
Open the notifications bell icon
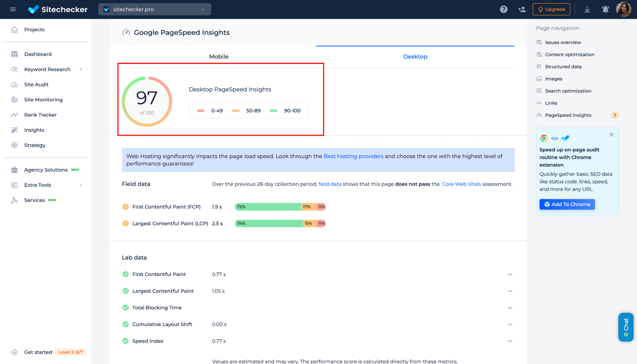click(x=605, y=9)
